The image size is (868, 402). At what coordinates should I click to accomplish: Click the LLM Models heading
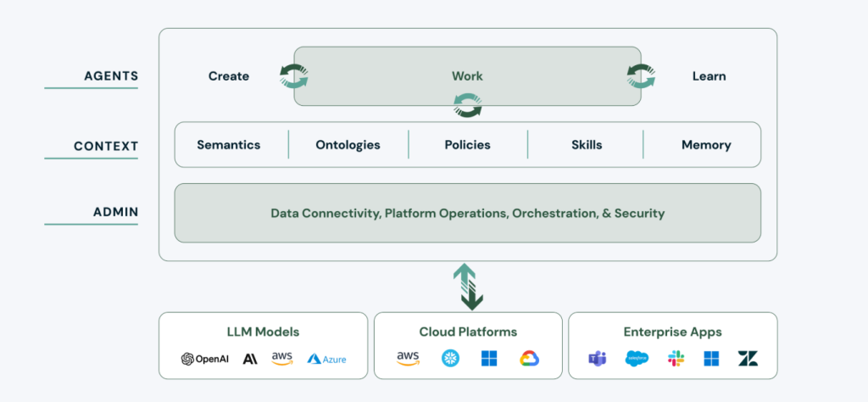coord(263,332)
